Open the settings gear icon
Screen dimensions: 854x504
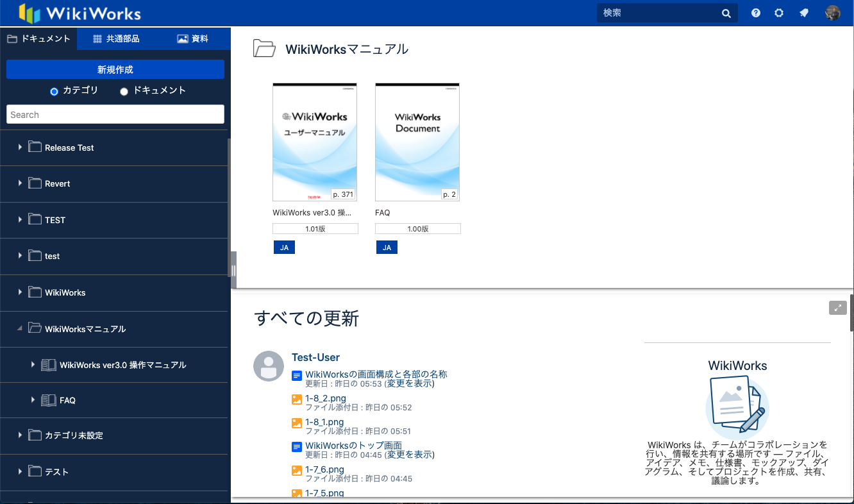(x=778, y=13)
